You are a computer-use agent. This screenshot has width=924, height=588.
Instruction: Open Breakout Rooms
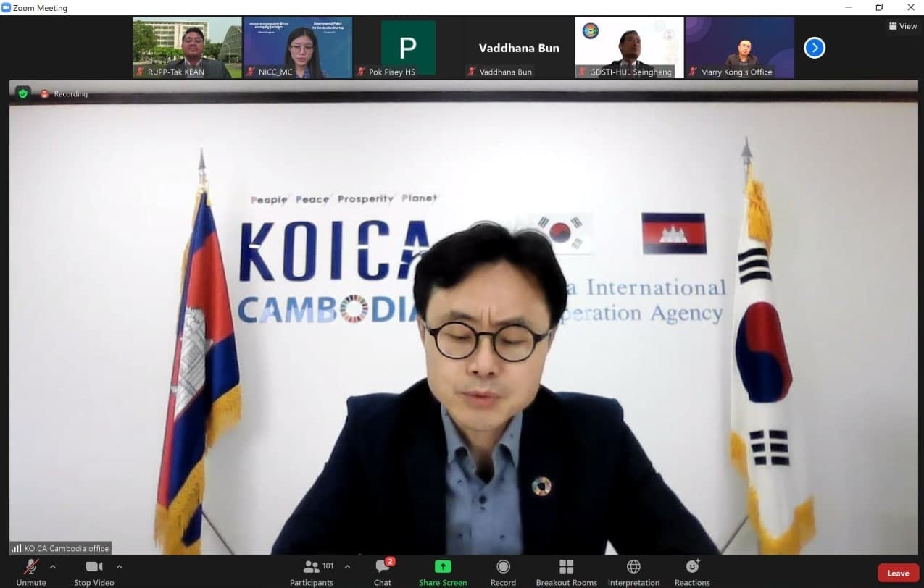[567, 572]
